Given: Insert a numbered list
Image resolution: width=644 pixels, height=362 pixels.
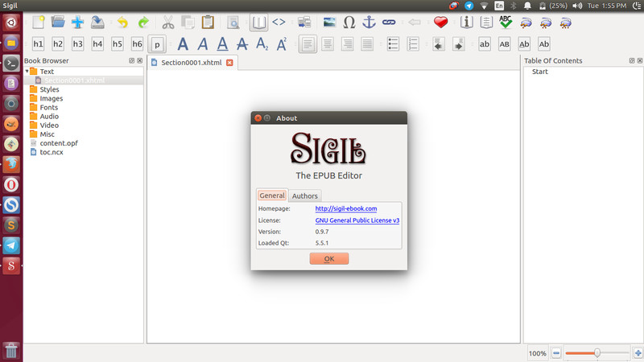Looking at the screenshot, I should point(413,44).
